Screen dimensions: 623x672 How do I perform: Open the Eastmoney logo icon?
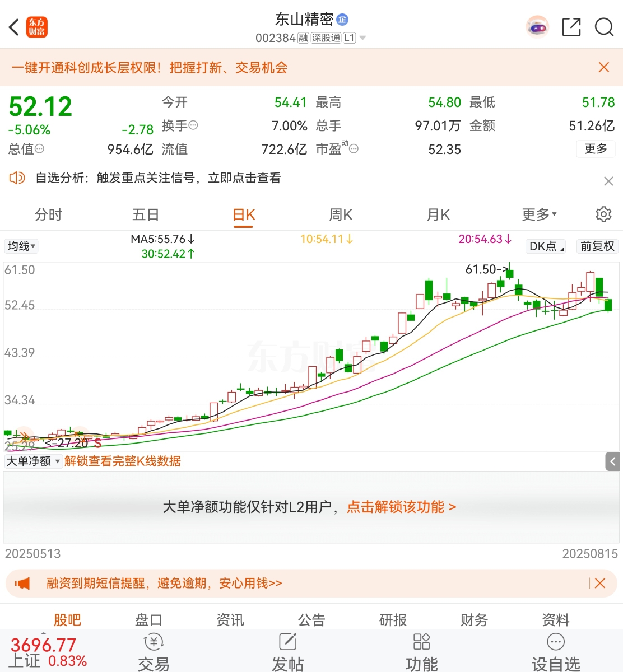(37, 27)
